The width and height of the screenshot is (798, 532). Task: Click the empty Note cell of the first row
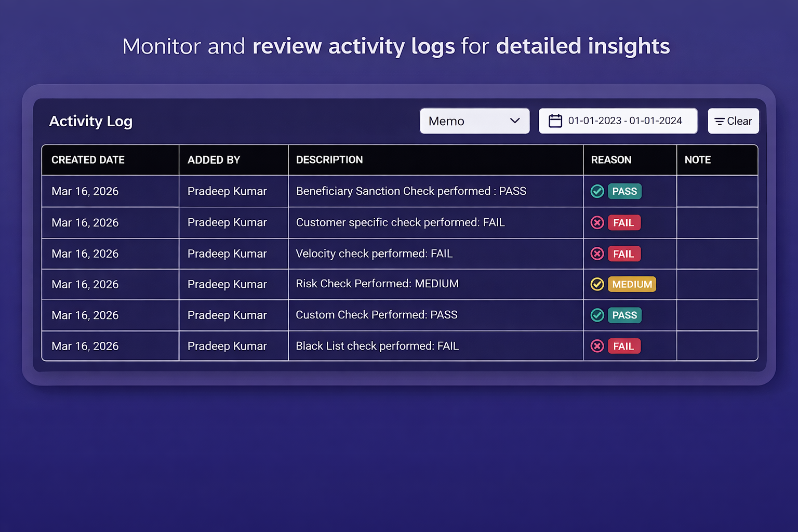tap(716, 191)
